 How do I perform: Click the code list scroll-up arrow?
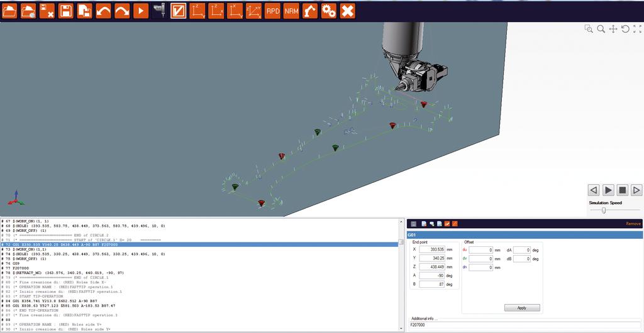(x=401, y=222)
